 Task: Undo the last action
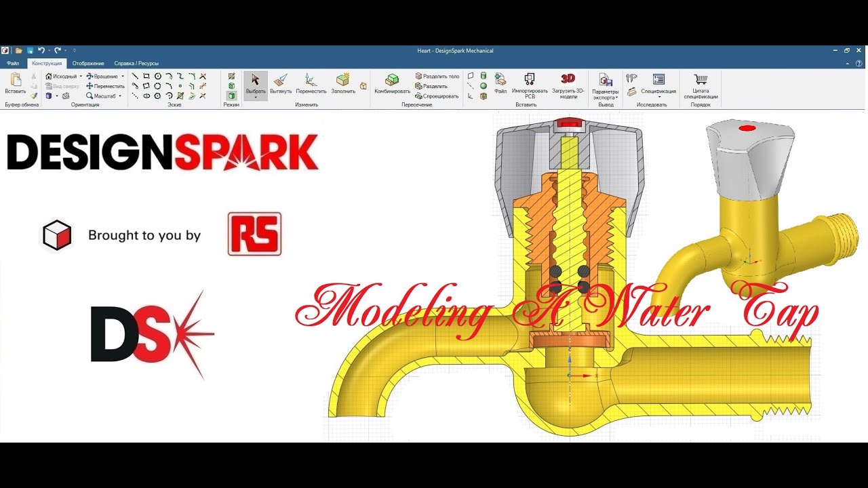click(x=41, y=51)
